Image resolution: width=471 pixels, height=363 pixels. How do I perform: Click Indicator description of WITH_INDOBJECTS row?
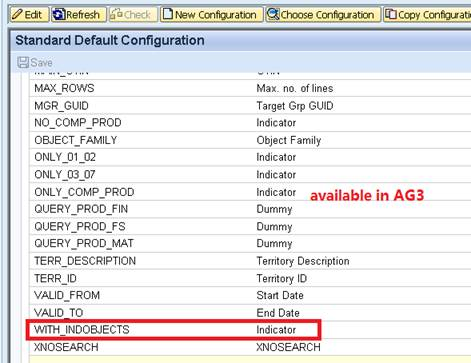(276, 330)
